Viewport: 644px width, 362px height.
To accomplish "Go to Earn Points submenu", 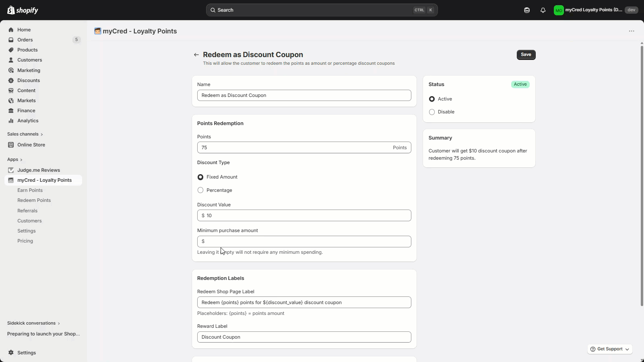I will 30,190.
